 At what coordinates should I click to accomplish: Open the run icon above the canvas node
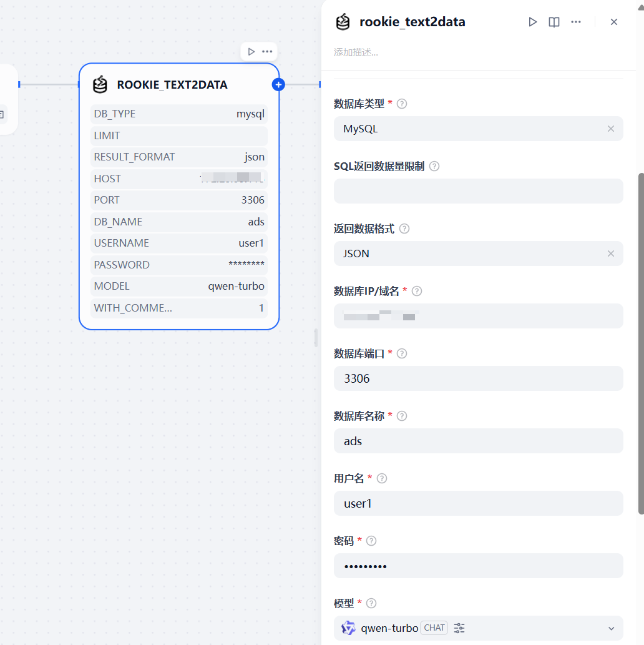251,52
